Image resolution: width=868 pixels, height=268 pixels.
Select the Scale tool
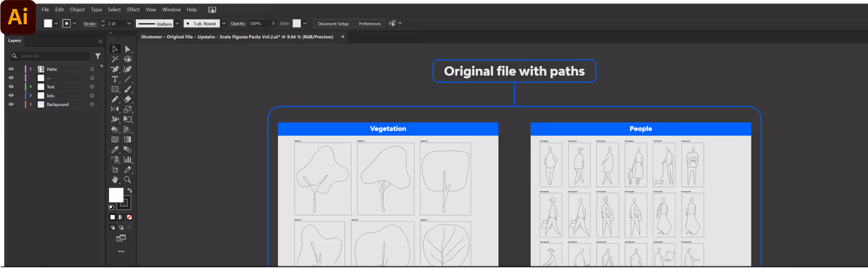(128, 109)
